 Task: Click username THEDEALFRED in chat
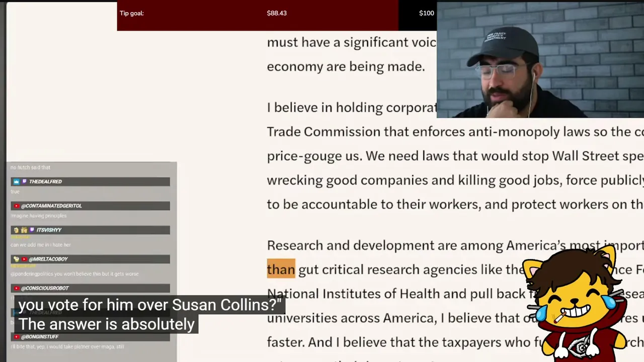pyautogui.click(x=45, y=182)
